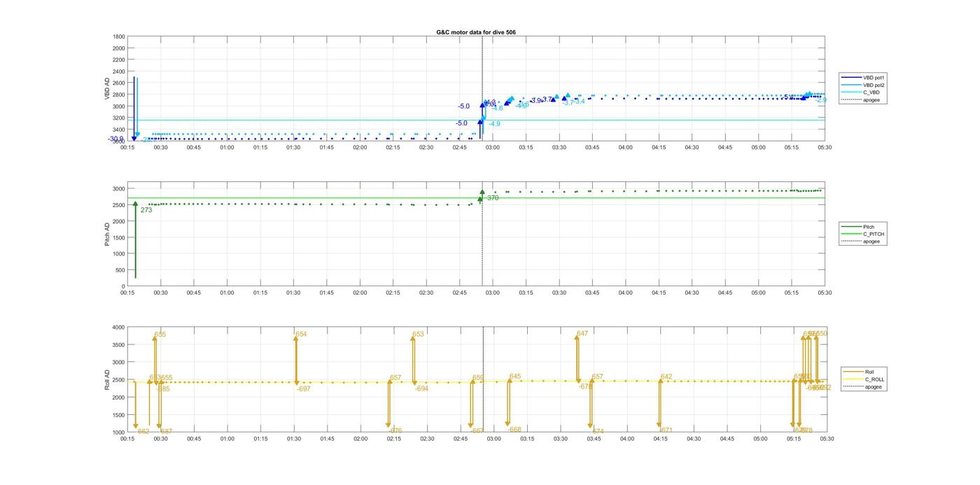Click the '05:30' tick on Pitch time axis

825,293
